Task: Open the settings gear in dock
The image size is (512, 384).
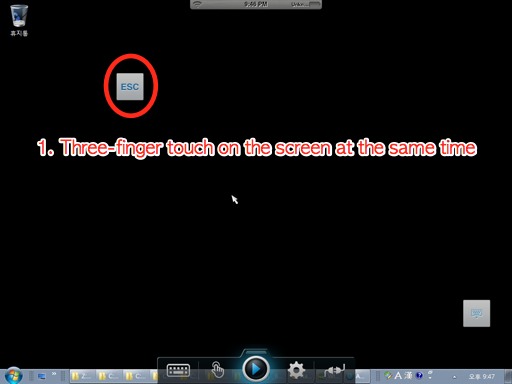Action: 296,370
